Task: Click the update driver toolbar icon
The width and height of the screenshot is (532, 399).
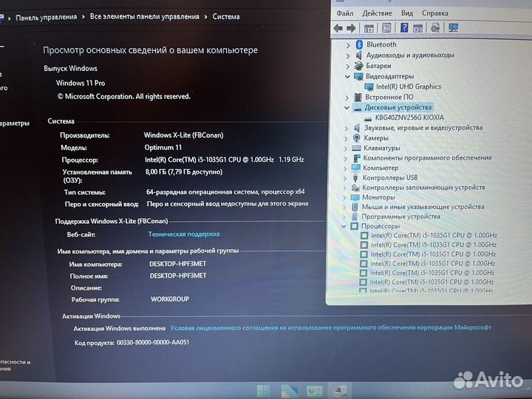Action: (435, 27)
